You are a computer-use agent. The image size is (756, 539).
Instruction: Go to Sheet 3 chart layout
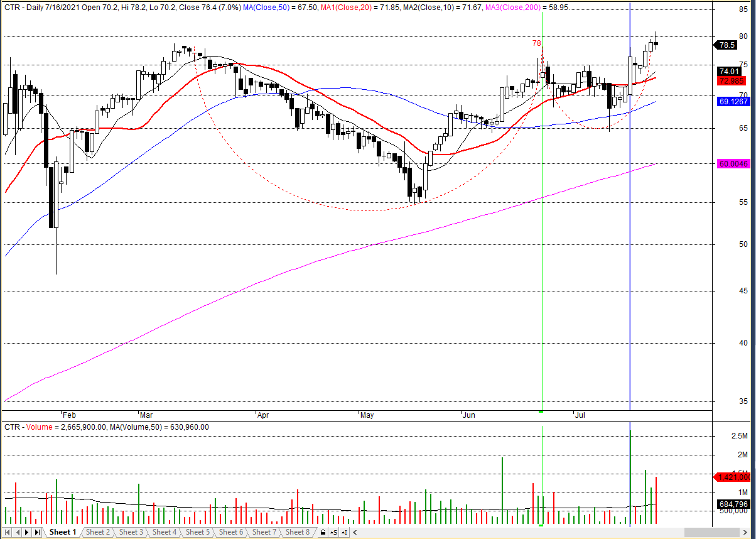coord(131,532)
